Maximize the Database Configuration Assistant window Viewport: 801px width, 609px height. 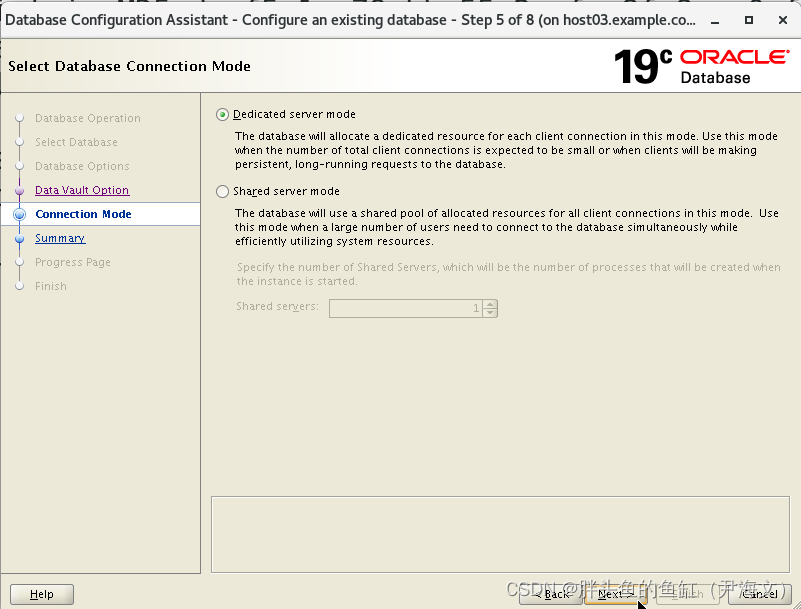(749, 20)
